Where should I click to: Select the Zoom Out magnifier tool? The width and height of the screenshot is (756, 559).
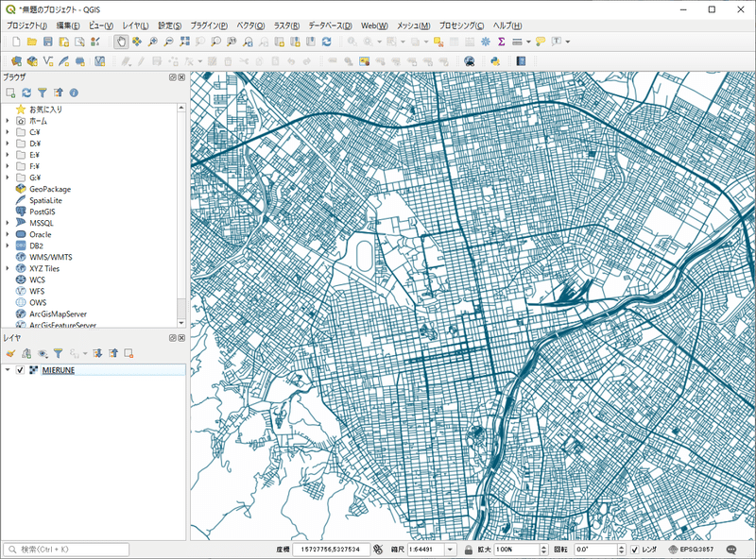pyautogui.click(x=169, y=42)
